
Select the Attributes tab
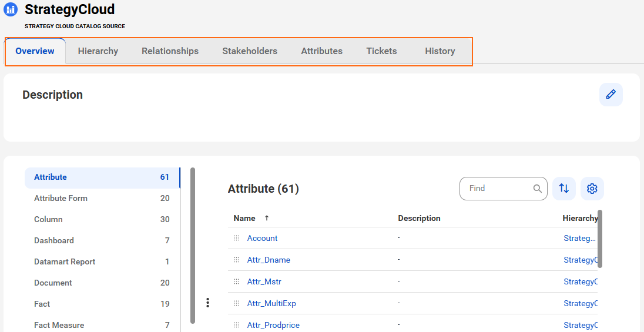[321, 51]
